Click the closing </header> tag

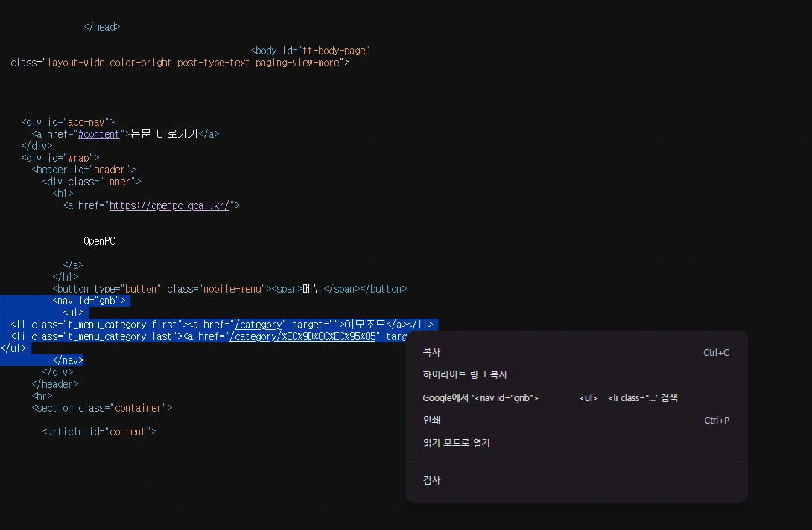[x=55, y=384]
